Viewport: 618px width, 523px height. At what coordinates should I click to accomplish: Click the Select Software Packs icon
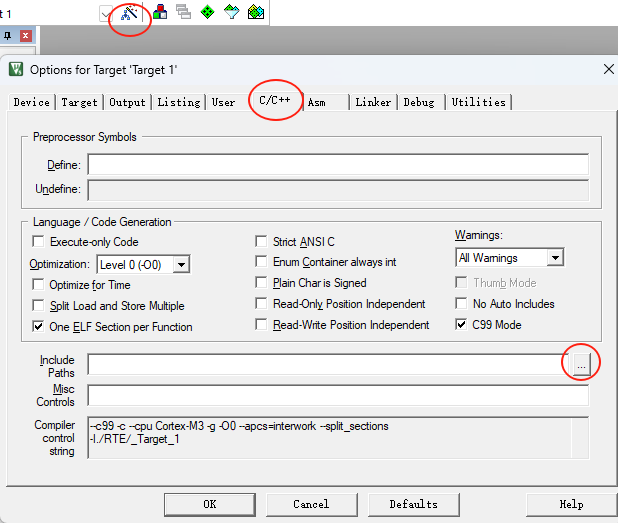[231, 12]
